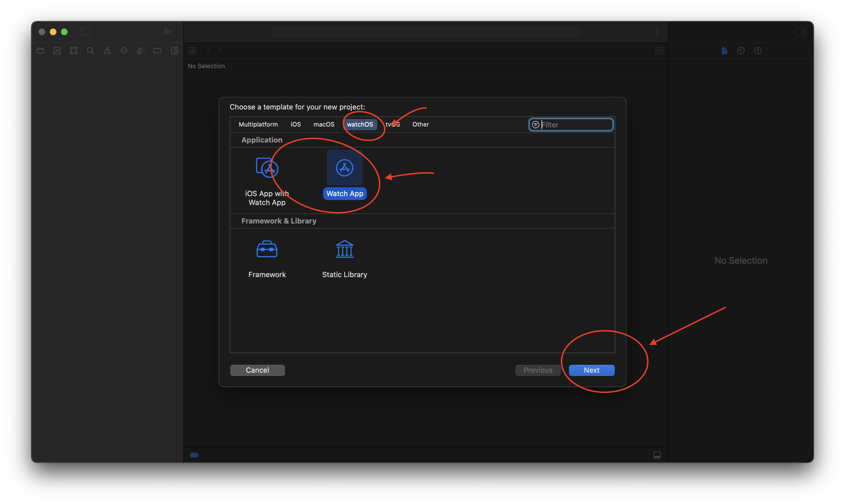Click the No Selection jump bar text

(206, 66)
